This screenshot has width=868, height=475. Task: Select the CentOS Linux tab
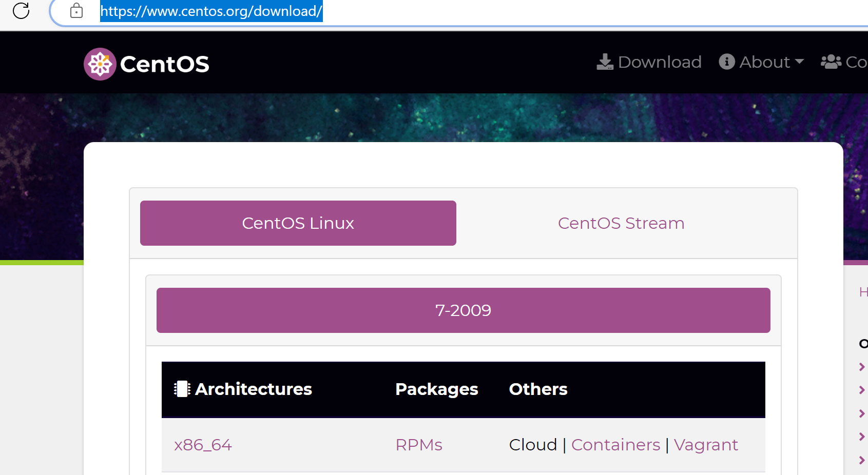pos(298,223)
